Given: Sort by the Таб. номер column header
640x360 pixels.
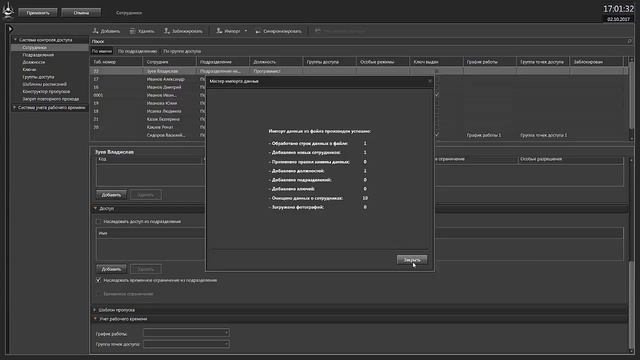Looking at the screenshot, I should pyautogui.click(x=116, y=62).
